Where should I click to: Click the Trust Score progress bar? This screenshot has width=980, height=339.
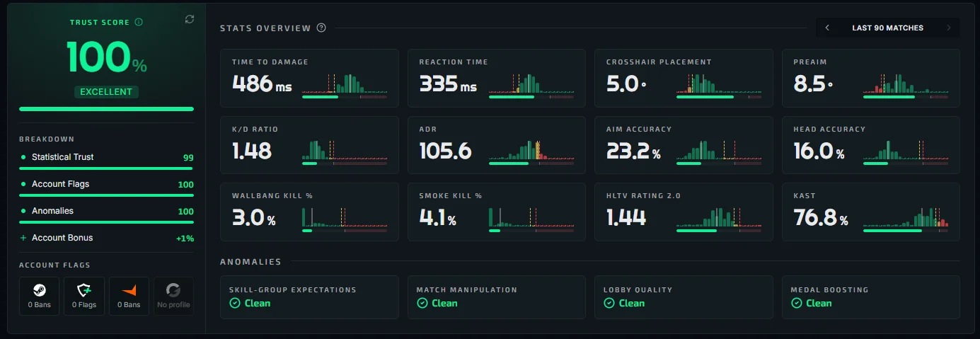pos(106,109)
